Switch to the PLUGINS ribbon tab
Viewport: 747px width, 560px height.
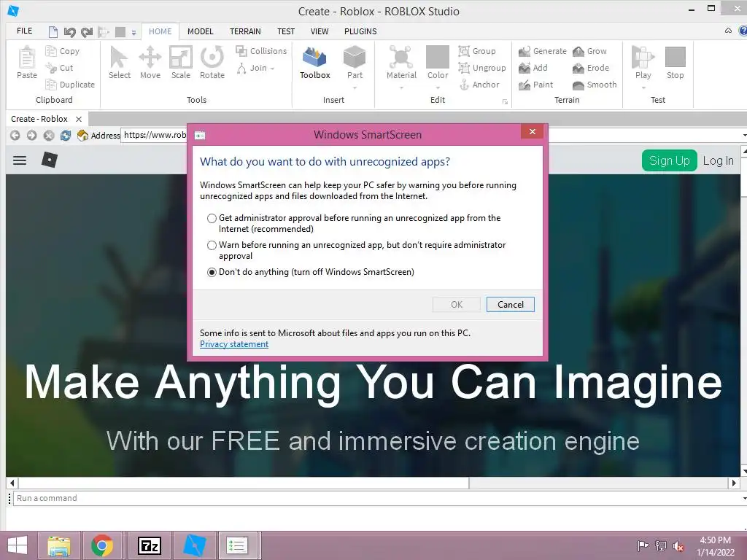coord(360,31)
